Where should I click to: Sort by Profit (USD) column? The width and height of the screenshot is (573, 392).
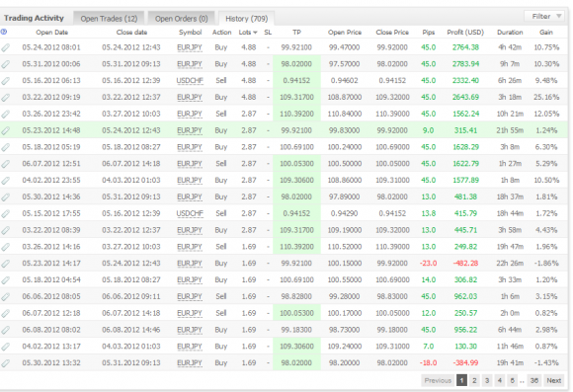(x=465, y=33)
